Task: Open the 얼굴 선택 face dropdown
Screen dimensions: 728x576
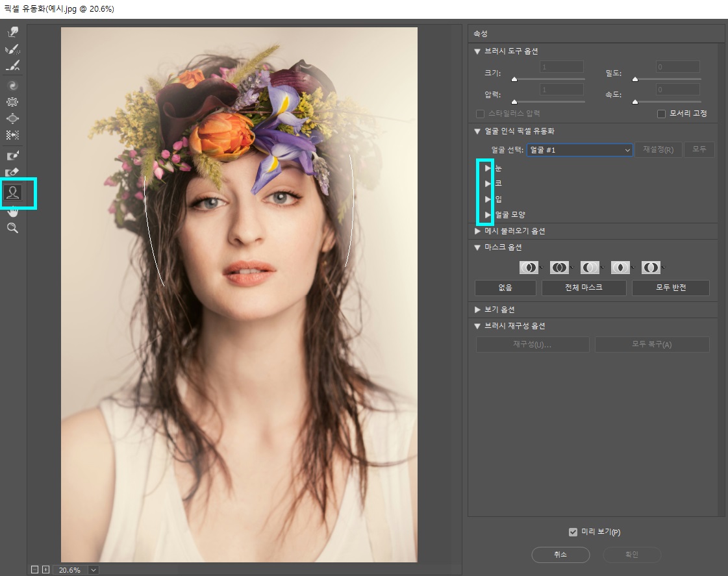Action: 579,150
